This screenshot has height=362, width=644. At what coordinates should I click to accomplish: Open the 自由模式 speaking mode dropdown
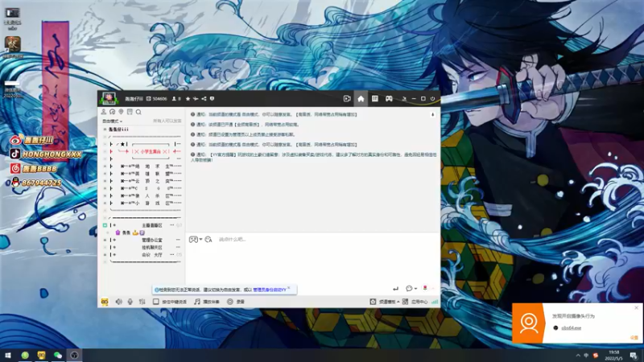112,121
